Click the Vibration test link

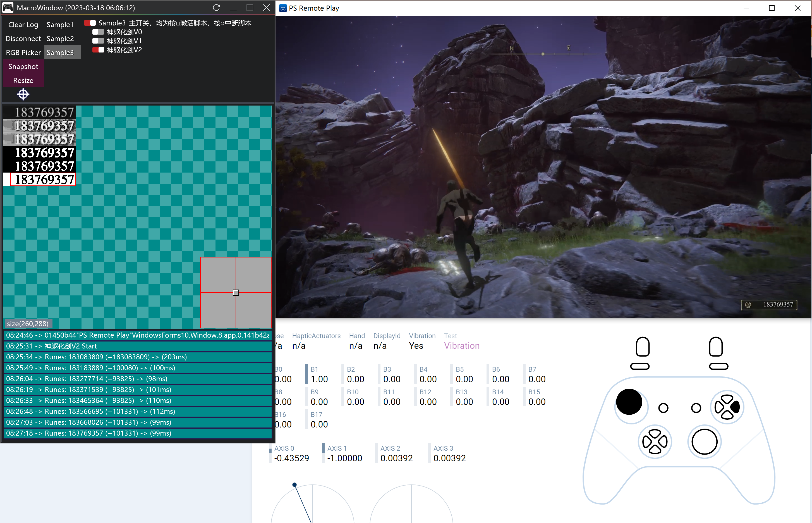coord(461,345)
